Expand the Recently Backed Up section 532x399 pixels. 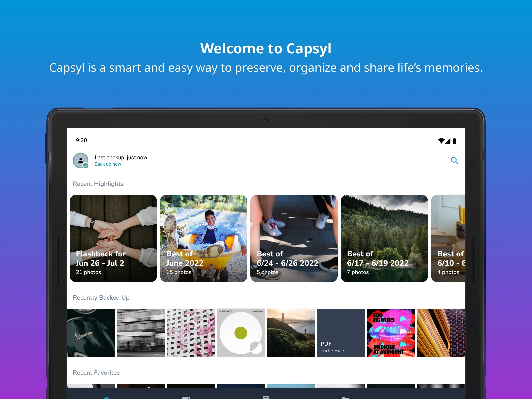pos(100,297)
